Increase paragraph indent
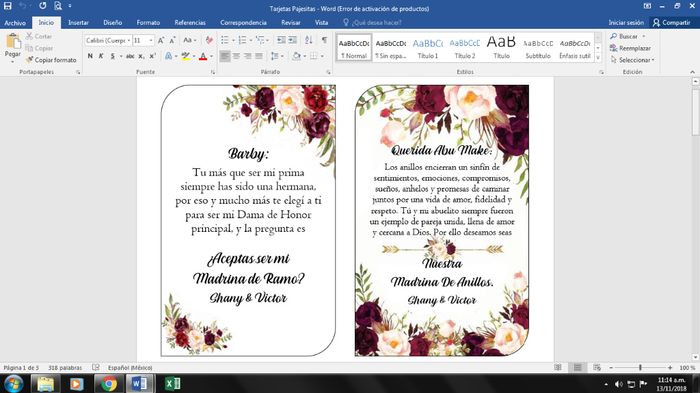This screenshot has height=393, width=700. pos(292,41)
